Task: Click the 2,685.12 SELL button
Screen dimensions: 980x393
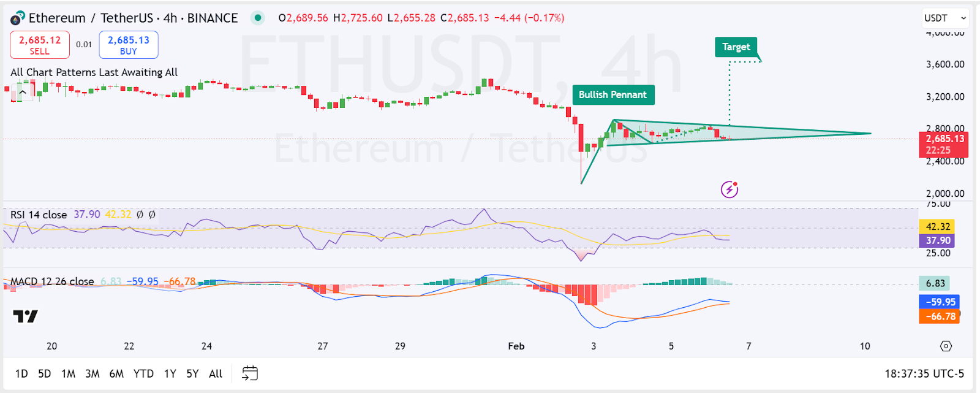Action: tap(40, 45)
